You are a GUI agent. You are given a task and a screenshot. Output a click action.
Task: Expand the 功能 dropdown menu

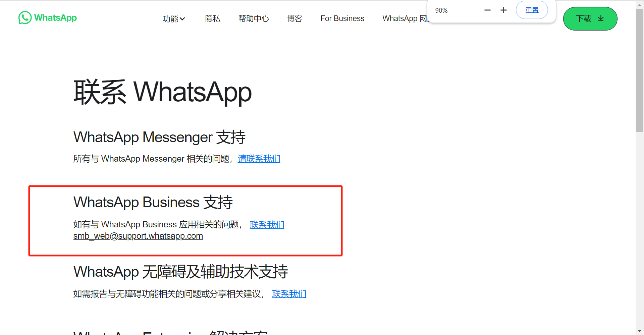click(x=174, y=19)
